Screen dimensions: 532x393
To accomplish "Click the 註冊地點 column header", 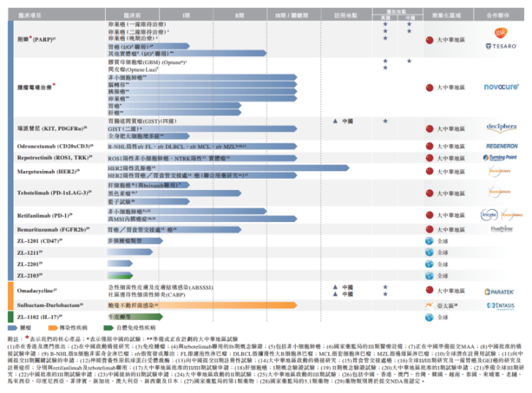I will click(x=345, y=16).
